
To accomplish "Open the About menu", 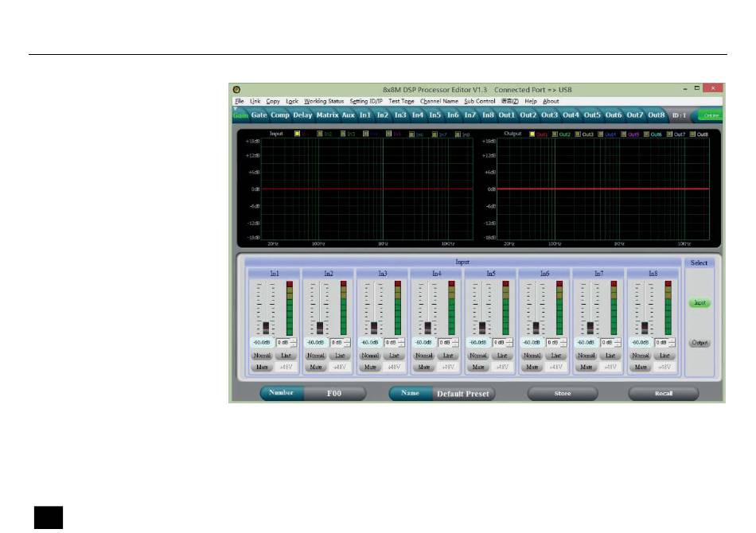I will tap(551, 101).
